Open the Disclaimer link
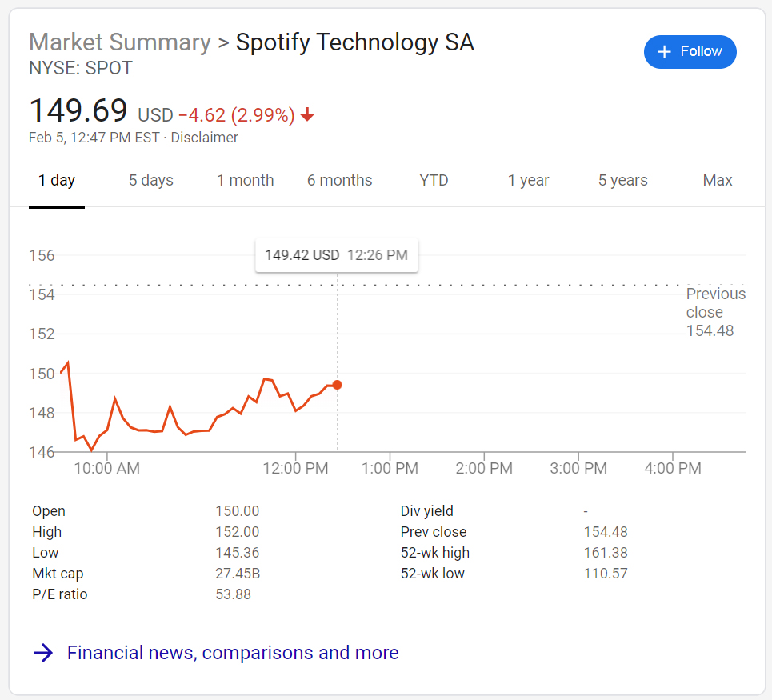Screen dimensions: 772x700 coord(205,138)
